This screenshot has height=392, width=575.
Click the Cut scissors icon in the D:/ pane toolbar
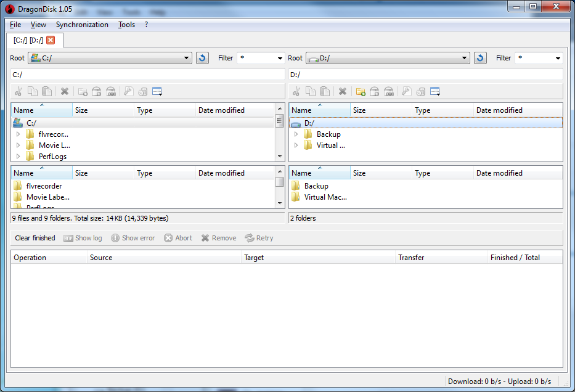(296, 91)
